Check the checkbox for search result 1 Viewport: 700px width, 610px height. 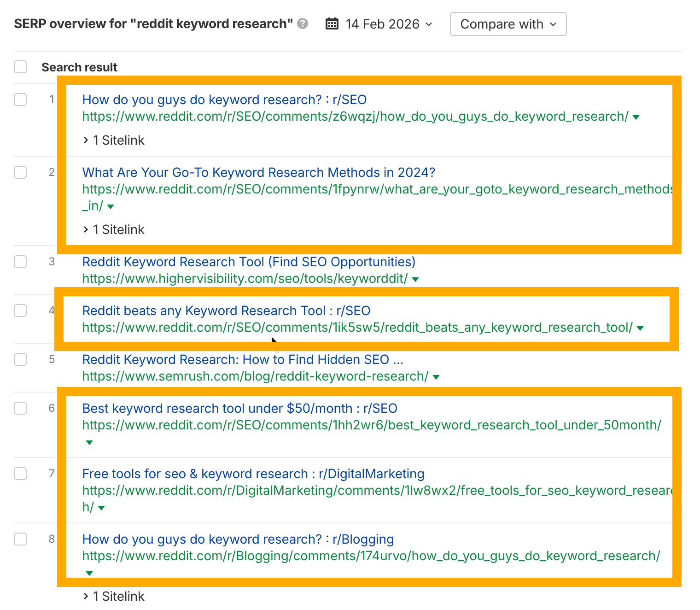[x=20, y=100]
